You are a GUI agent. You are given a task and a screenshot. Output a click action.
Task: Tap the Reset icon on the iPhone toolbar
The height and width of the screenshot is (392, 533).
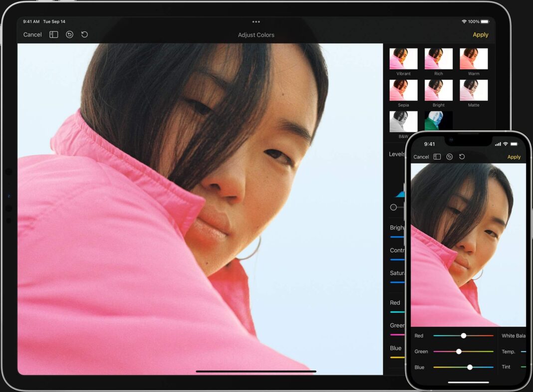tap(461, 157)
